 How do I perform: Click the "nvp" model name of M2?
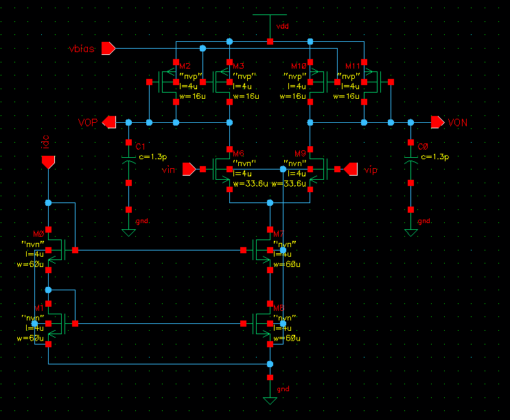click(191, 76)
